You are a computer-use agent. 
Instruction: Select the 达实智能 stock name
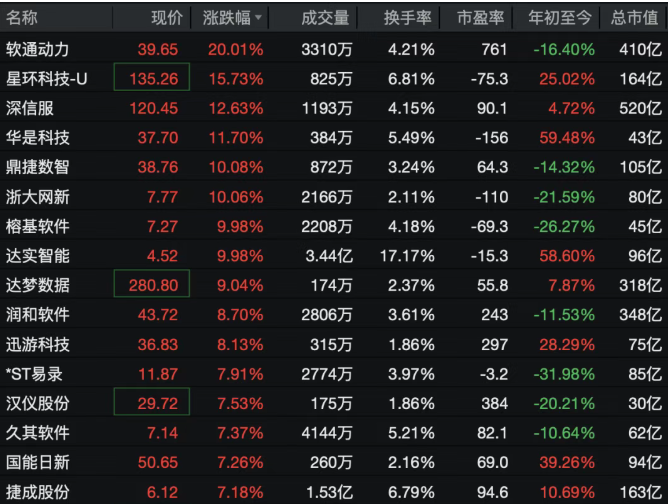click(37, 256)
